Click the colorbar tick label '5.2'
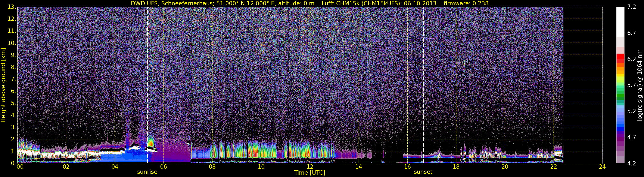The width and height of the screenshot is (644, 177). (632, 111)
